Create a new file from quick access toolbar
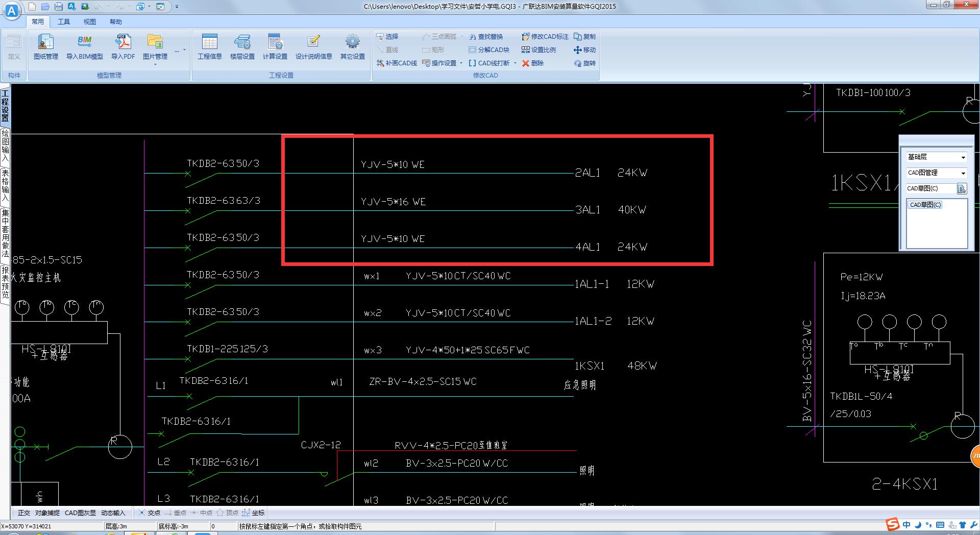The width and height of the screenshot is (980, 535). point(32,7)
